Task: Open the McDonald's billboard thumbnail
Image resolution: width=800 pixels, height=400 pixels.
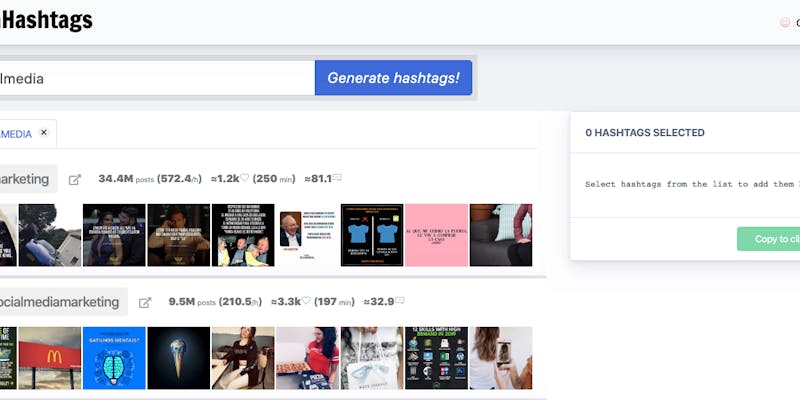Action: click(49, 358)
